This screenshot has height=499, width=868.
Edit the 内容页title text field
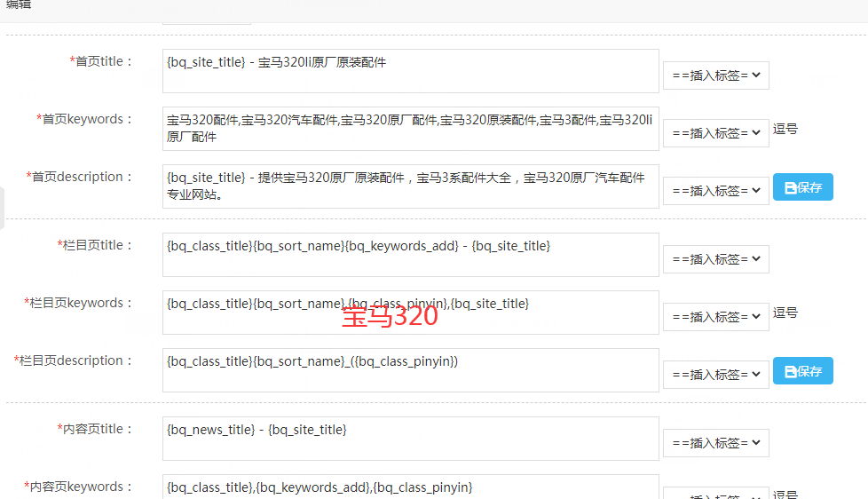[x=411, y=439]
